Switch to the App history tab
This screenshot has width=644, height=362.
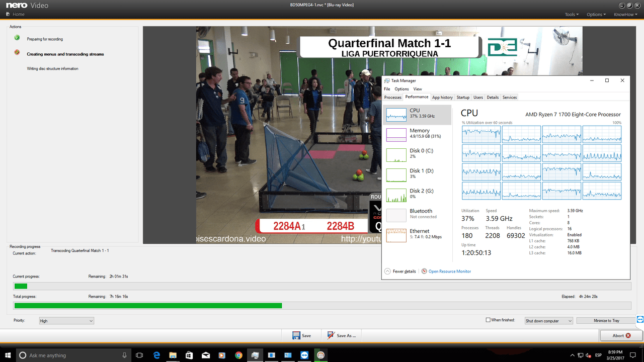coord(442,98)
